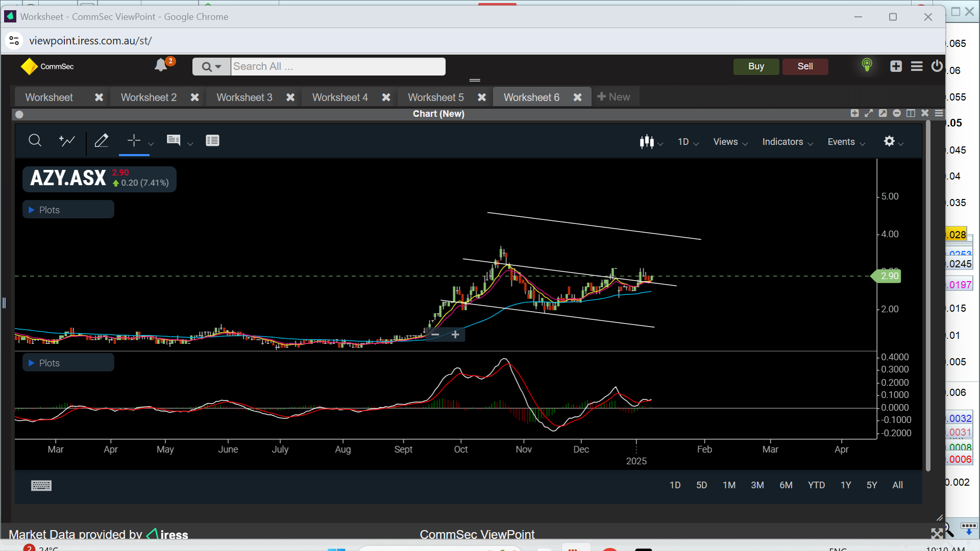Expand chart panel to fullscreen
This screenshot has width=980, height=551.
coord(869,113)
